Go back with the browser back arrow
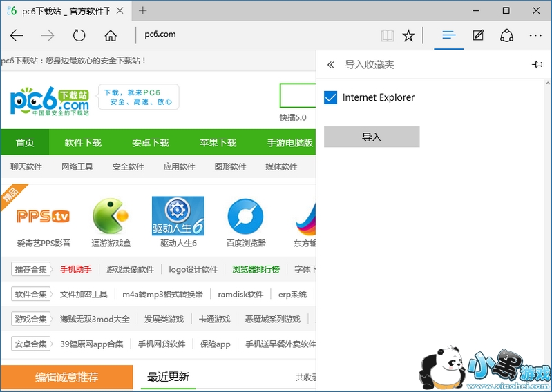 coord(17,35)
